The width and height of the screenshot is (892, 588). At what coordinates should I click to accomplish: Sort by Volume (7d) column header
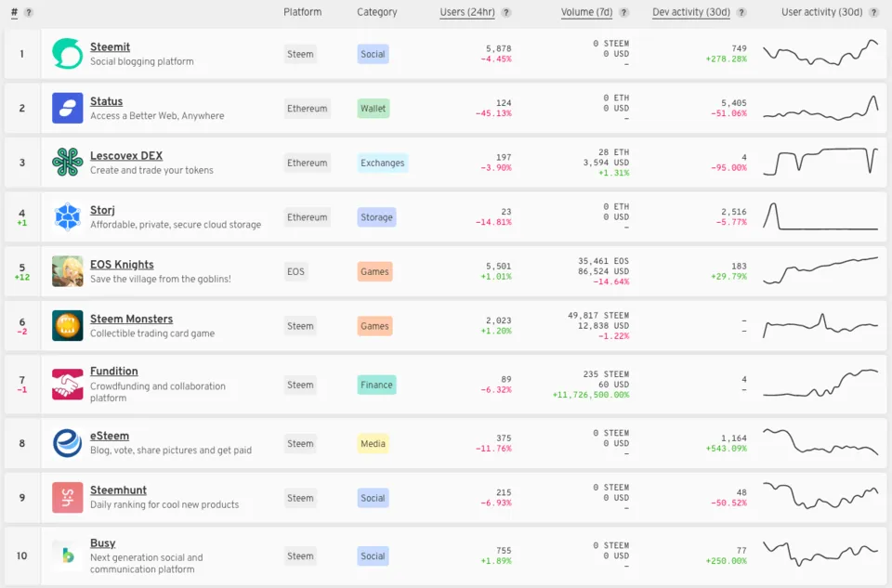pyautogui.click(x=586, y=12)
